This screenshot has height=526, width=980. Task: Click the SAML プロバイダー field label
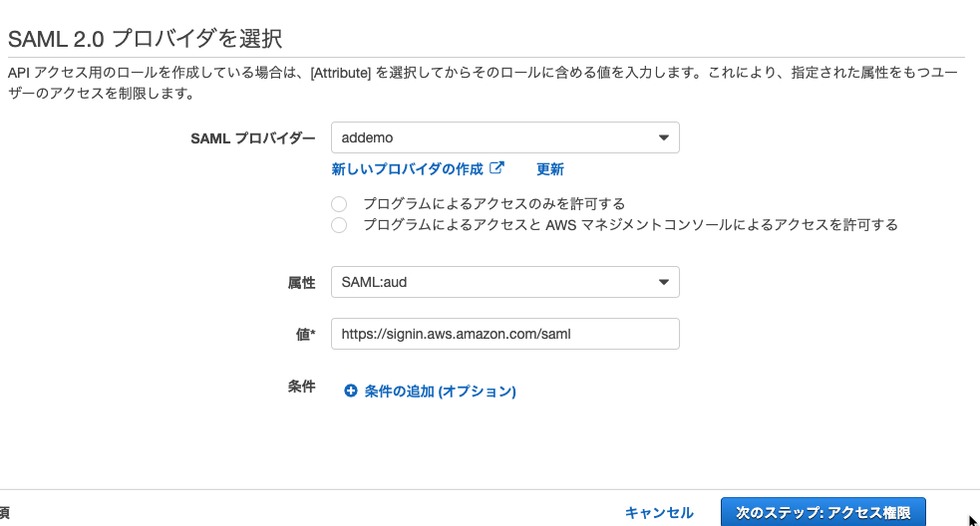coord(253,138)
